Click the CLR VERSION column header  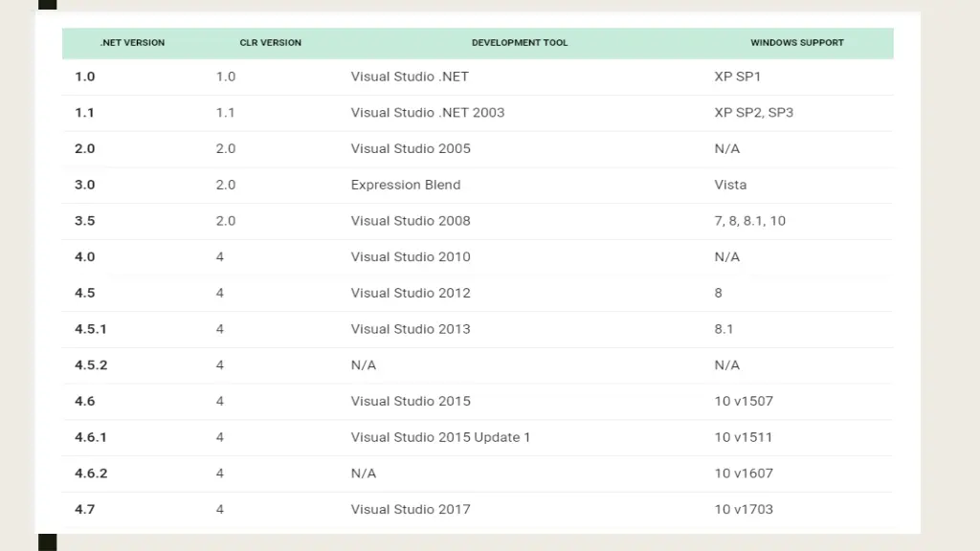(270, 42)
